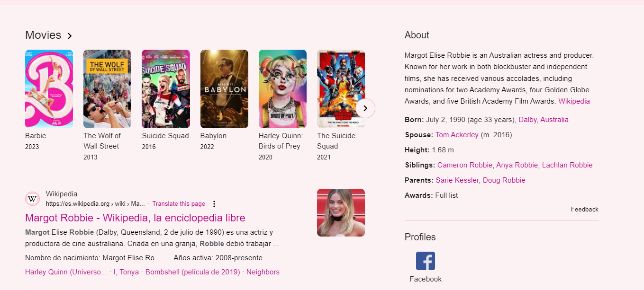The height and width of the screenshot is (290, 644).
Task: Click the Height: 1.68 m entry
Action: click(429, 150)
